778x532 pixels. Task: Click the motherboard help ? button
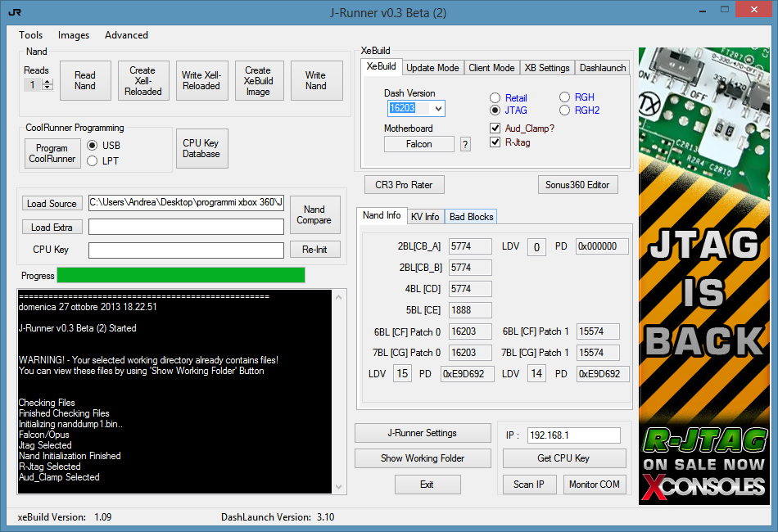465,144
